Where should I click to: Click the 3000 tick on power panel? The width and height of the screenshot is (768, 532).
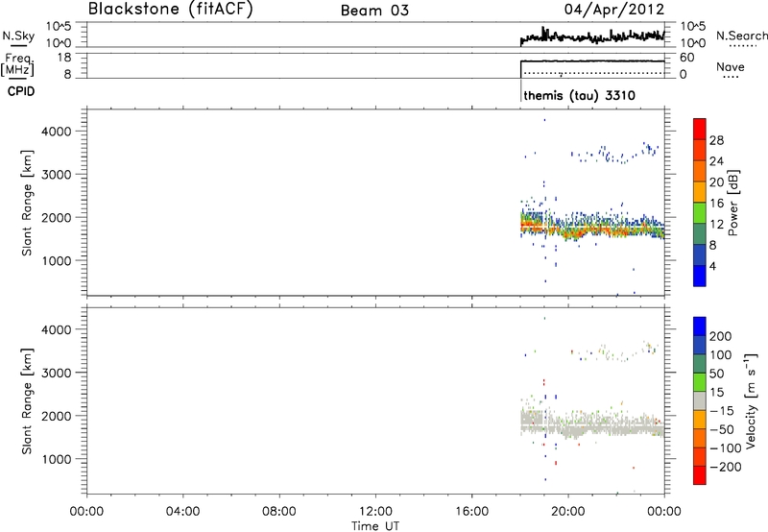pyautogui.click(x=57, y=175)
